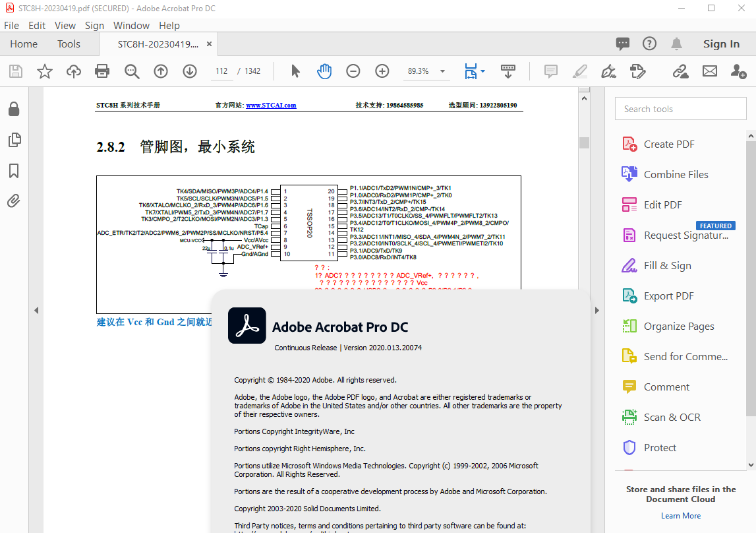Open help question mark icon
Screen dimensions: 756x533
[649, 44]
